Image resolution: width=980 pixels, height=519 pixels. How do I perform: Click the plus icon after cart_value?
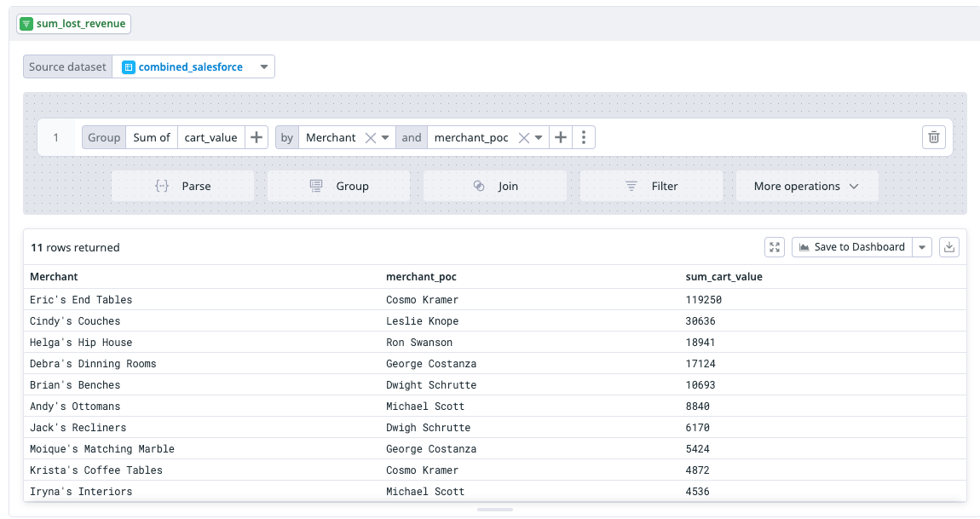pos(257,137)
